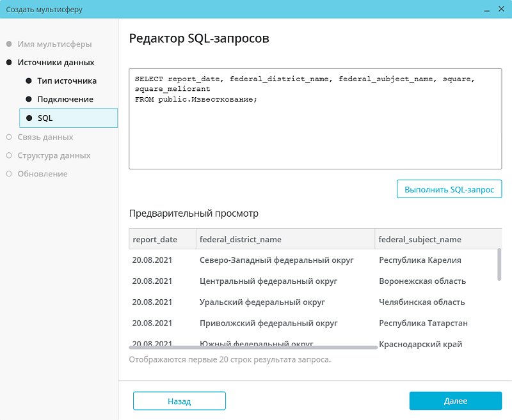Open the Связь данных step
512x420 pixels.
45,137
